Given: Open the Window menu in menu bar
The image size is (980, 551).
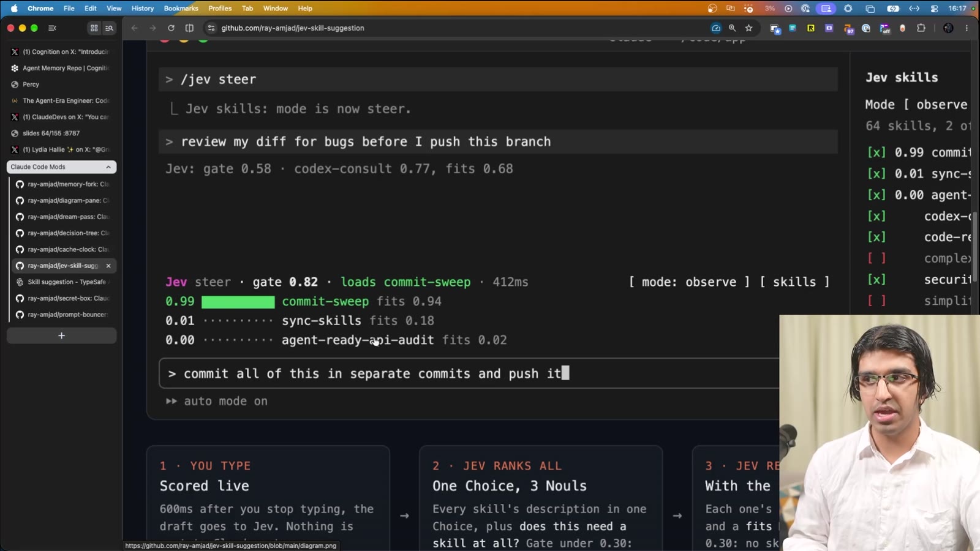Looking at the screenshot, I should point(276,9).
